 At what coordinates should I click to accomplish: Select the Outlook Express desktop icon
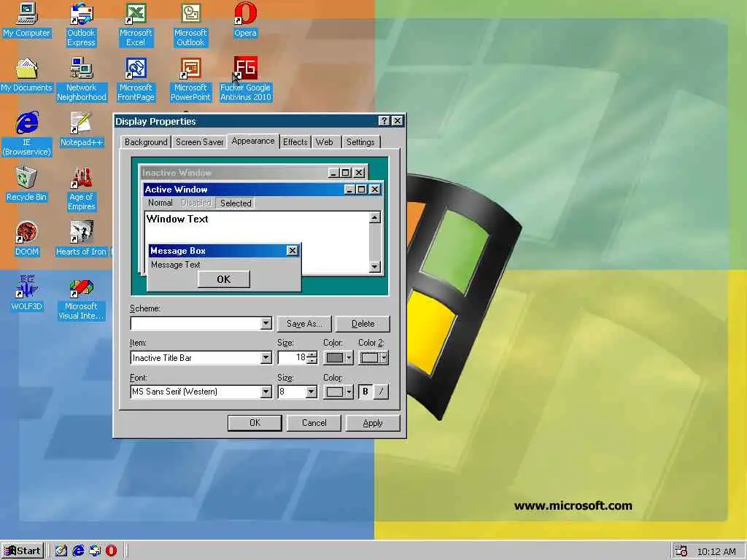[x=81, y=25]
